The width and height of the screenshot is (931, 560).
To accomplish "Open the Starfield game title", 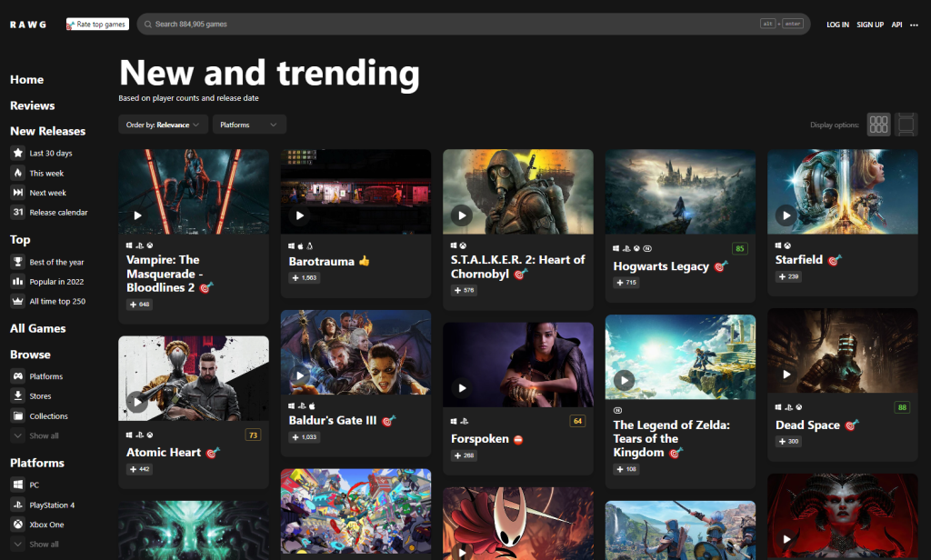I will [798, 259].
